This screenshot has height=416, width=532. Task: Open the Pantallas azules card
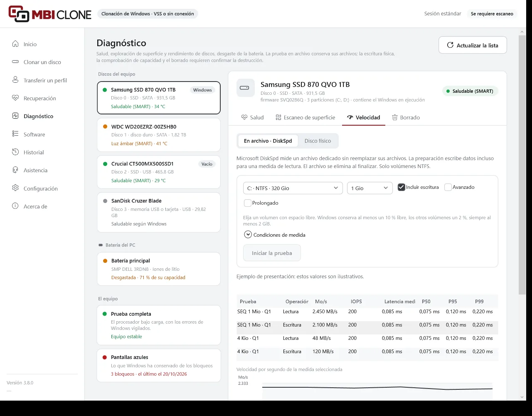coord(159,365)
